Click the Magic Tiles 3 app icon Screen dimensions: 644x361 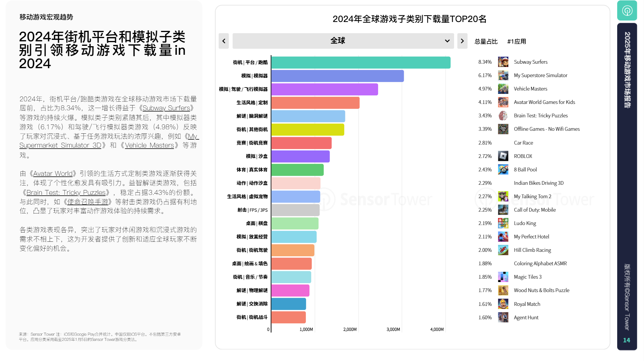coord(503,277)
